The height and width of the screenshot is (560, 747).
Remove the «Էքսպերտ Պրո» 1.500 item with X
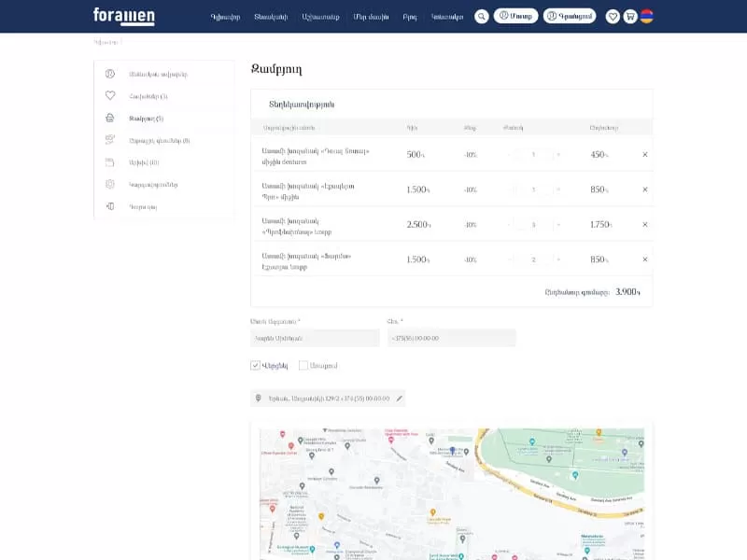(645, 189)
